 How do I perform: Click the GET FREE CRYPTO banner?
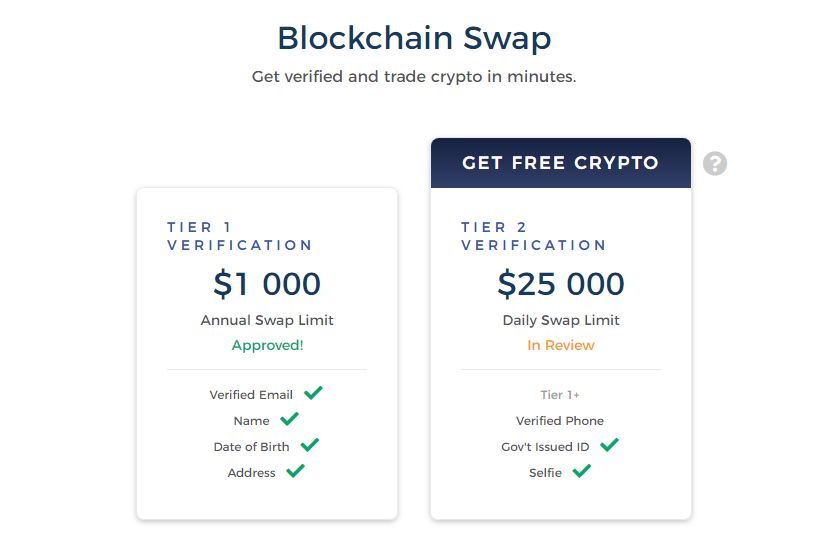tap(561, 163)
